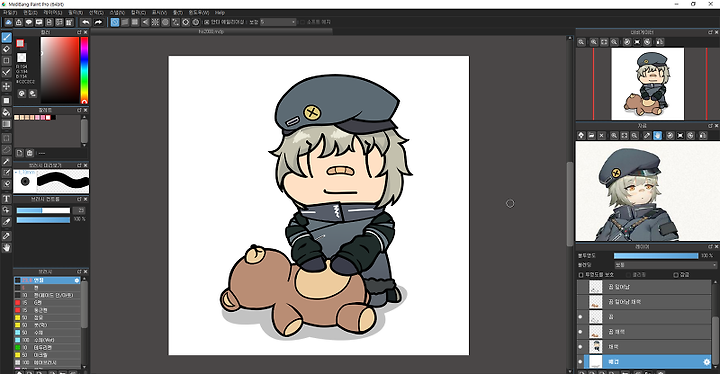Open the Help menu
The image size is (720, 374).
(220, 13)
